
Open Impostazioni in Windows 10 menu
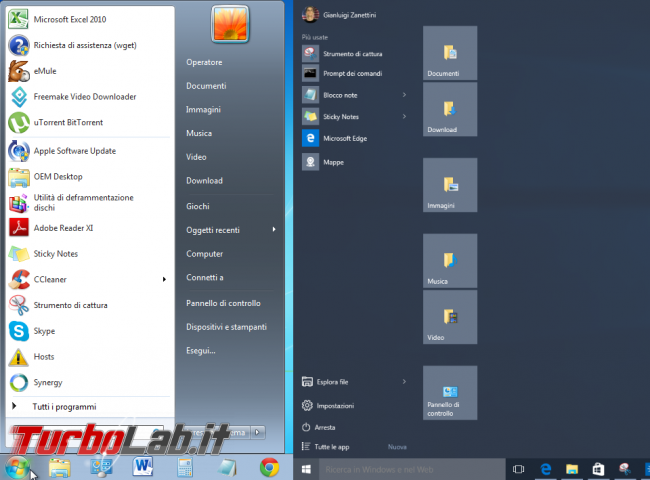(x=328, y=405)
